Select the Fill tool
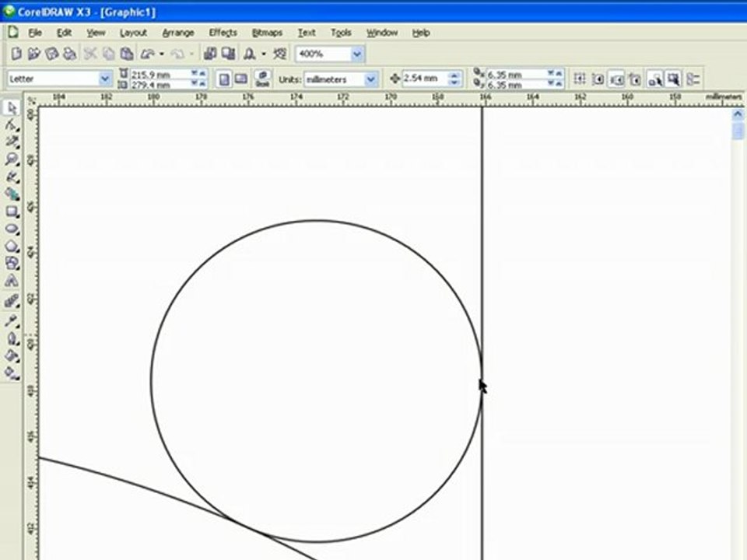 point(12,355)
